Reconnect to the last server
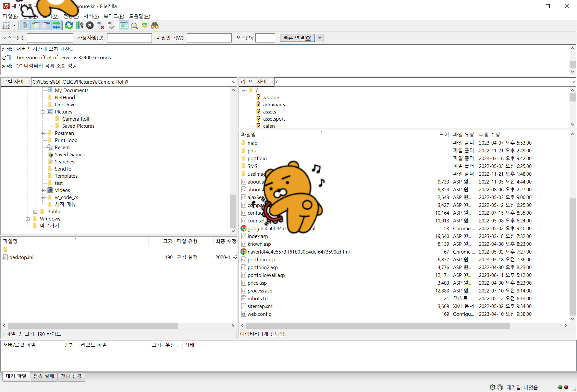 tap(111, 25)
